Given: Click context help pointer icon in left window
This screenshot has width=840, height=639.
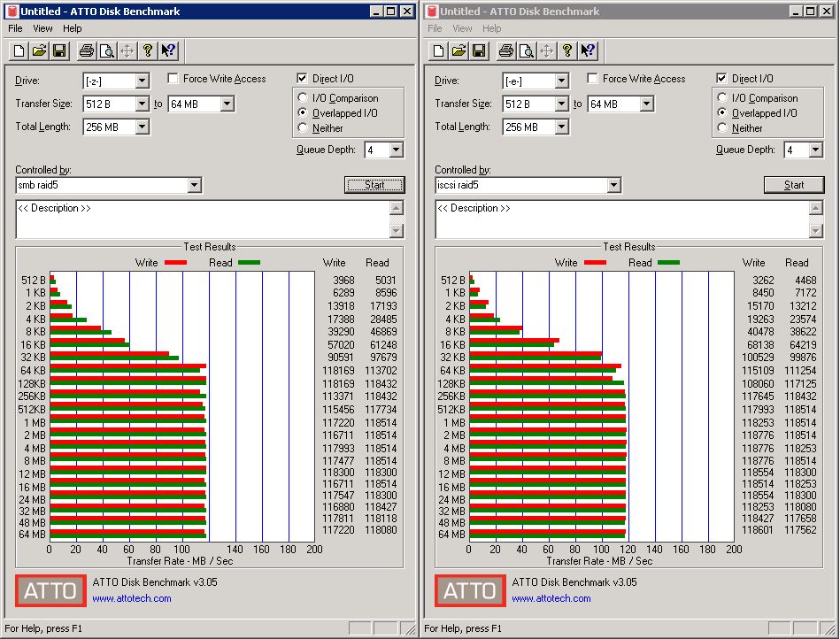Looking at the screenshot, I should 167,50.
